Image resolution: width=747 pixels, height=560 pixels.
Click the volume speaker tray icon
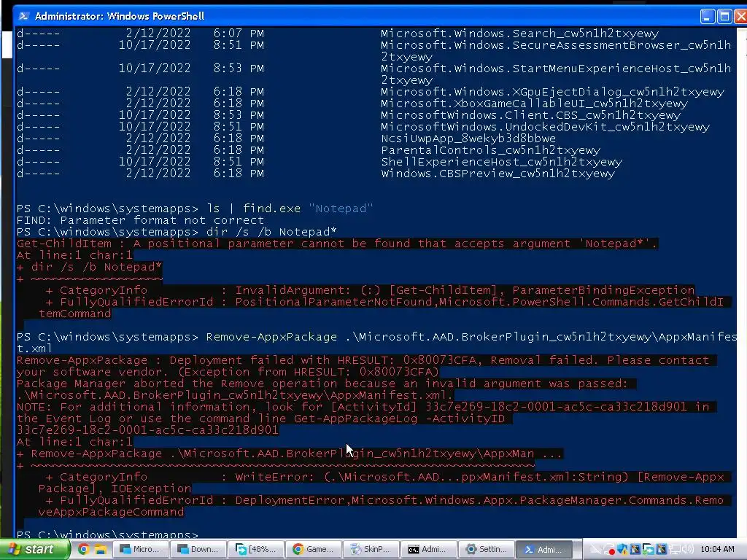pyautogui.click(x=687, y=550)
